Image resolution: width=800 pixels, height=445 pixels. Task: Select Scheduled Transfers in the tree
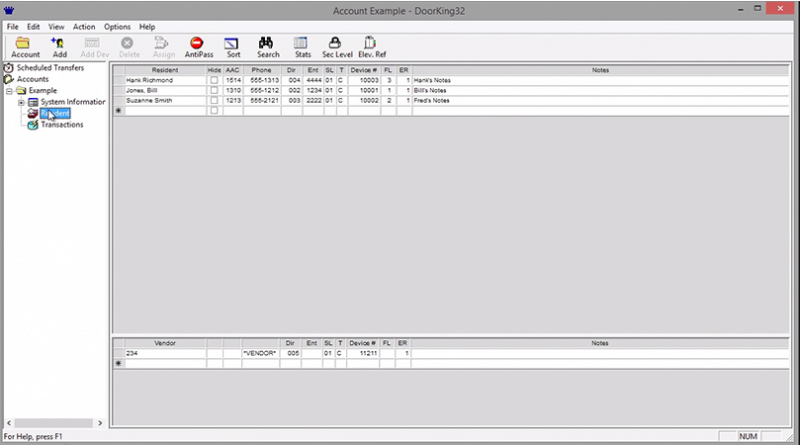point(50,68)
